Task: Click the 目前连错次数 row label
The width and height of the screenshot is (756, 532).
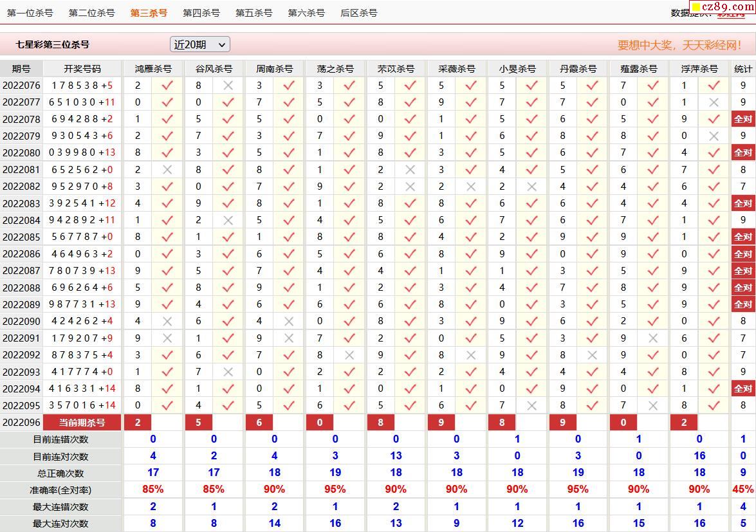Action: [x=60, y=439]
